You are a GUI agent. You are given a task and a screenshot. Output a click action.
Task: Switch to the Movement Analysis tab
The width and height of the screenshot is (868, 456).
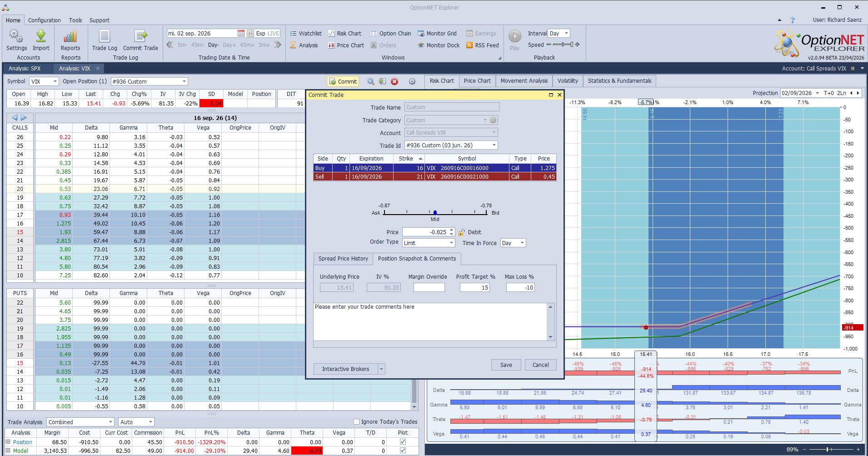coord(524,81)
